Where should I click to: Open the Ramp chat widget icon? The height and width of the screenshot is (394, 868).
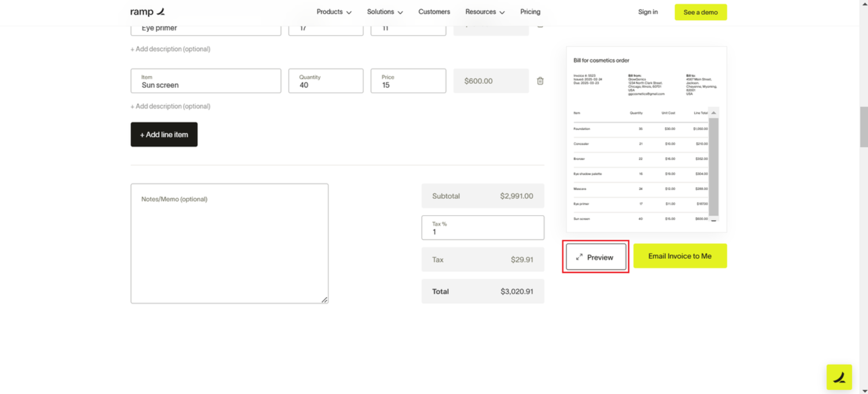839,377
